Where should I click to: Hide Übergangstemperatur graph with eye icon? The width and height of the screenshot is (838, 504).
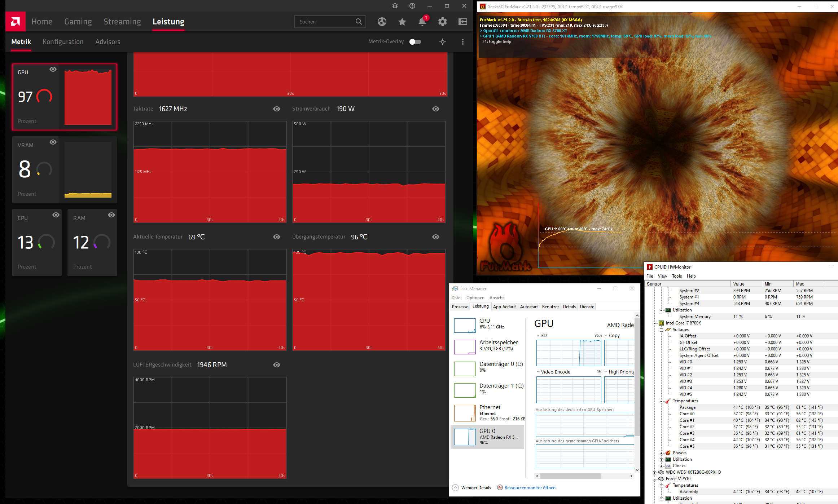click(436, 237)
